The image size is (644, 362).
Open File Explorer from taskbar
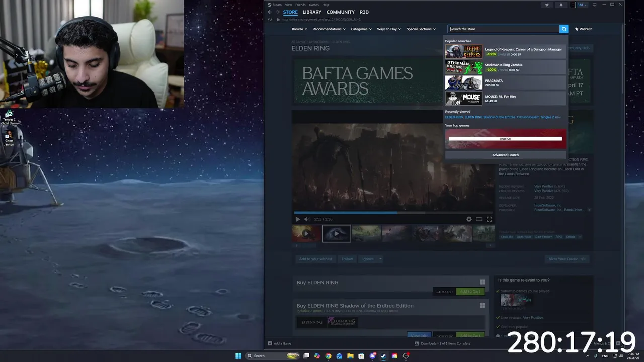click(350, 356)
